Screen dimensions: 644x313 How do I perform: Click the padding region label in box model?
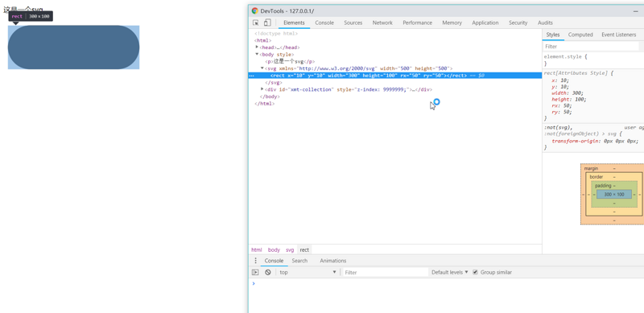tap(603, 186)
